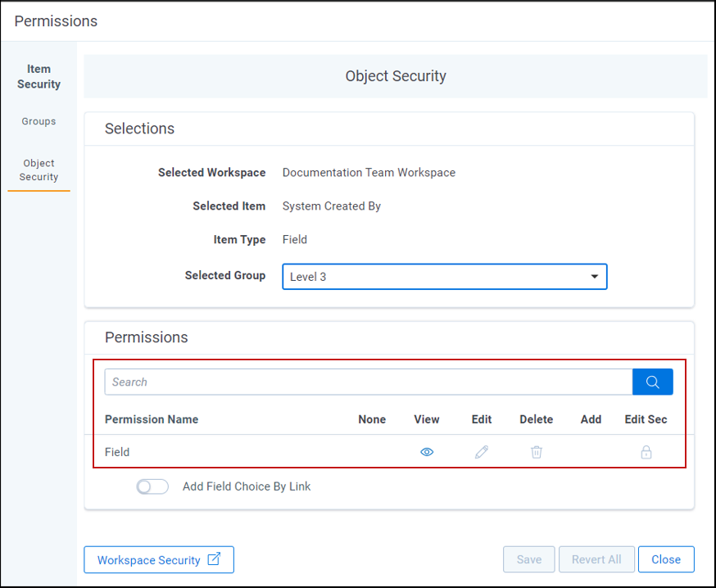The image size is (716, 588).
Task: Click the Add column header
Action: click(591, 419)
